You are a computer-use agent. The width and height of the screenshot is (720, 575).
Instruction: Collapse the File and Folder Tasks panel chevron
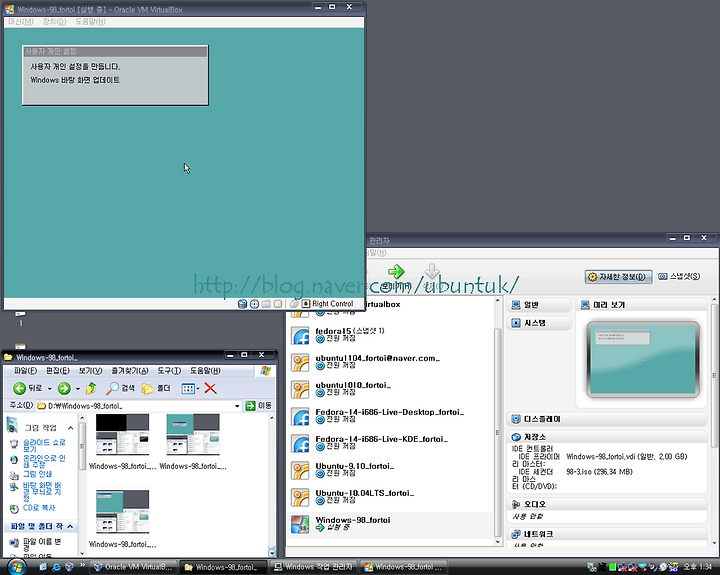[x=70, y=526]
